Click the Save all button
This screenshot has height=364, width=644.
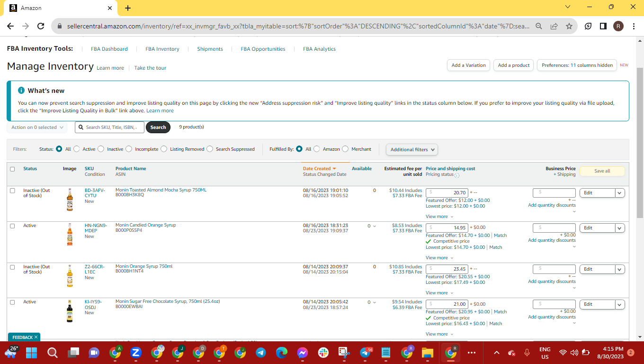[x=602, y=171]
